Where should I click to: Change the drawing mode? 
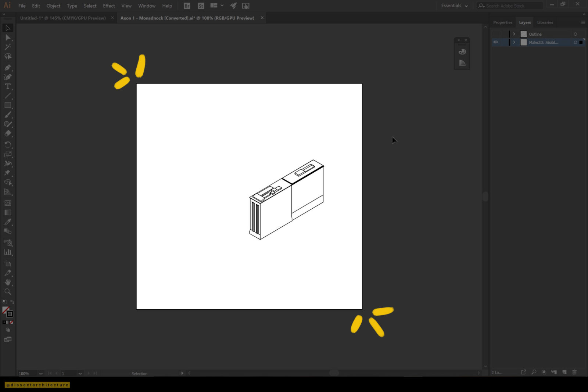(8, 330)
